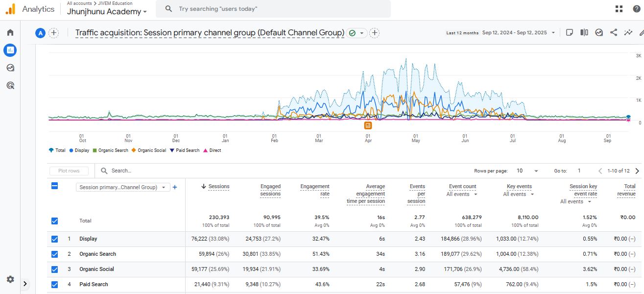Open the Explore sidebar icon
This screenshot has width=644, height=294.
point(10,68)
